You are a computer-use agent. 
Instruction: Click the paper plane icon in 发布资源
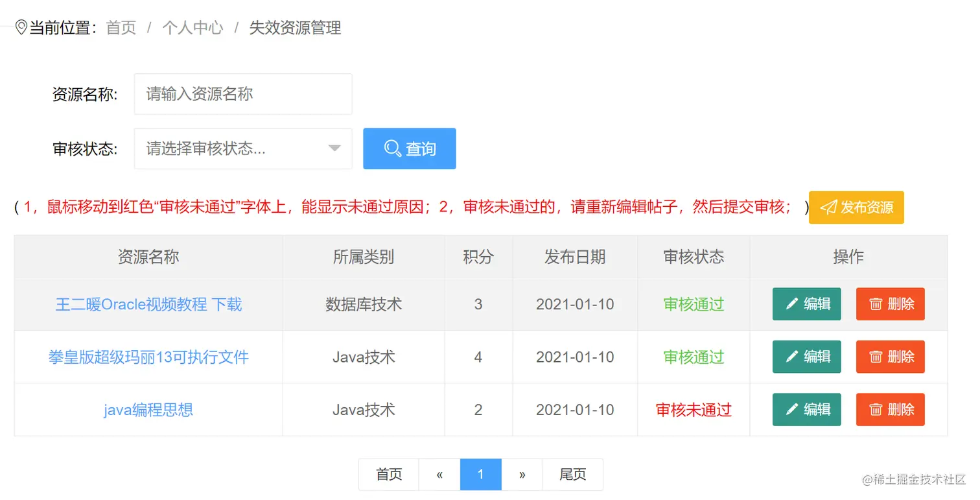(x=828, y=208)
